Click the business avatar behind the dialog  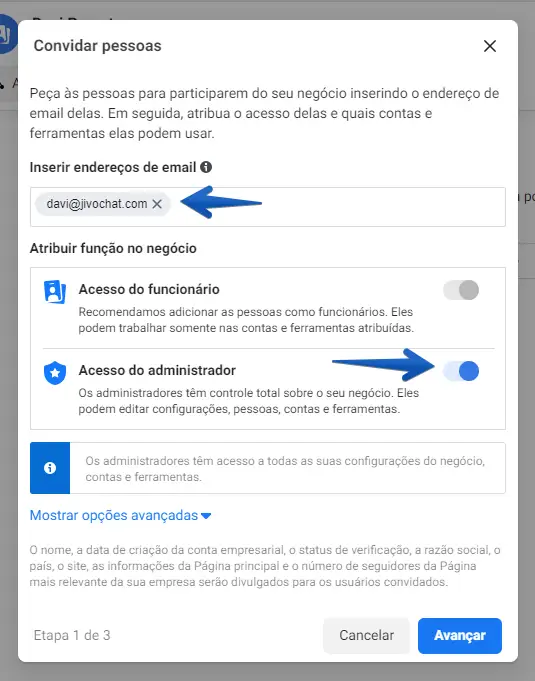click(x=7, y=34)
